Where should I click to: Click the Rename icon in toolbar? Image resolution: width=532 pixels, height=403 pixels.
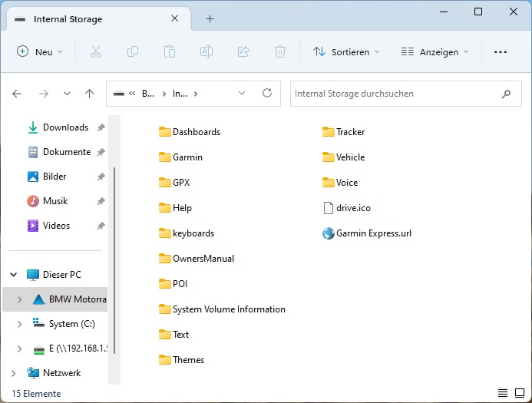tap(207, 51)
